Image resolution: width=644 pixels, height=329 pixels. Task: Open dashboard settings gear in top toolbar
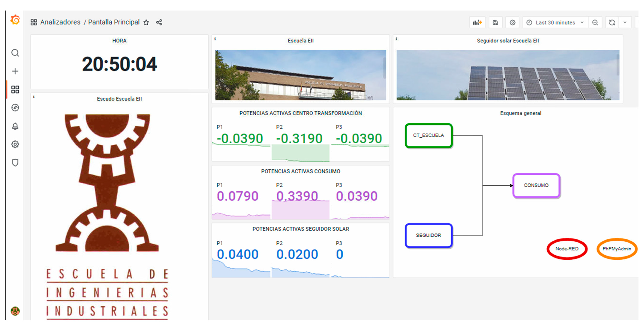[512, 23]
